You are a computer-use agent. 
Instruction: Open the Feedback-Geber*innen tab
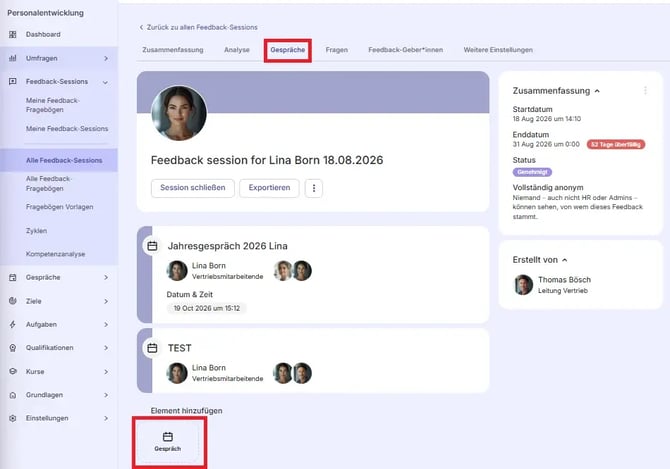pos(406,50)
